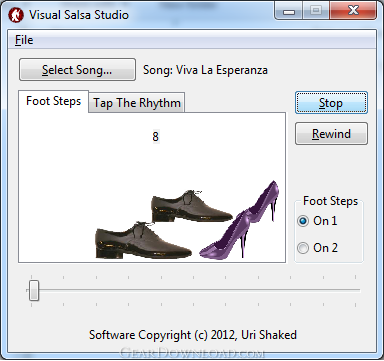384x361 pixels.
Task: Switch to the Tap The Rhythm tab
Action: coord(137,103)
